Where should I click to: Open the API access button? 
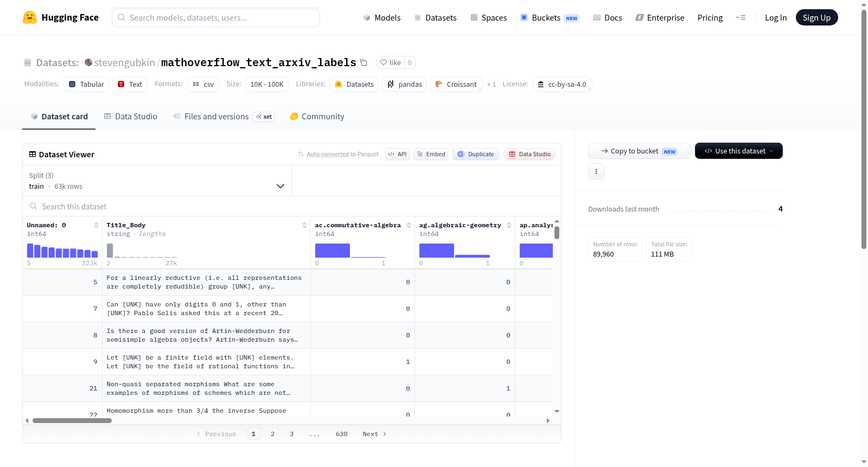pos(397,154)
